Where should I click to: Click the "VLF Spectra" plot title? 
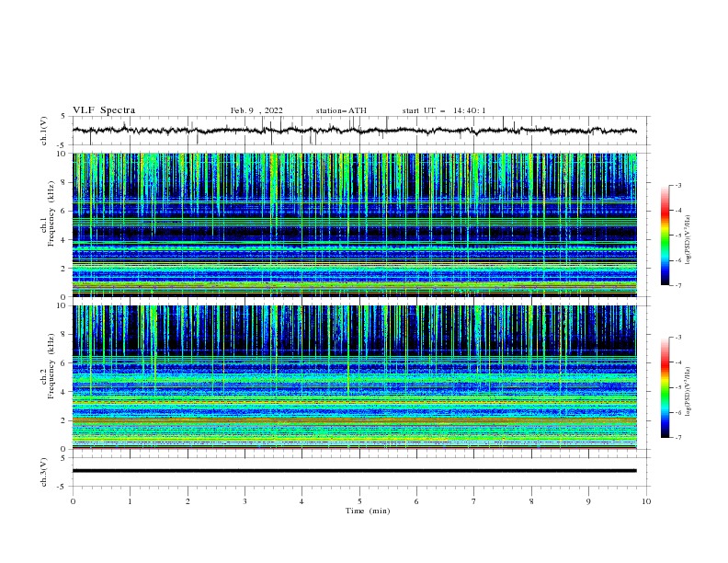coord(104,110)
